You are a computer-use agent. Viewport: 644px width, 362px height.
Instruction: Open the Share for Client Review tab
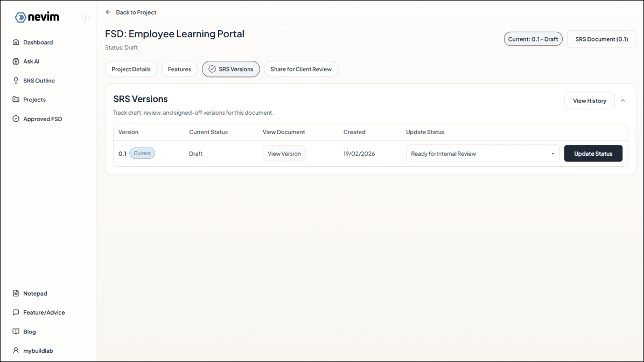tap(300, 69)
